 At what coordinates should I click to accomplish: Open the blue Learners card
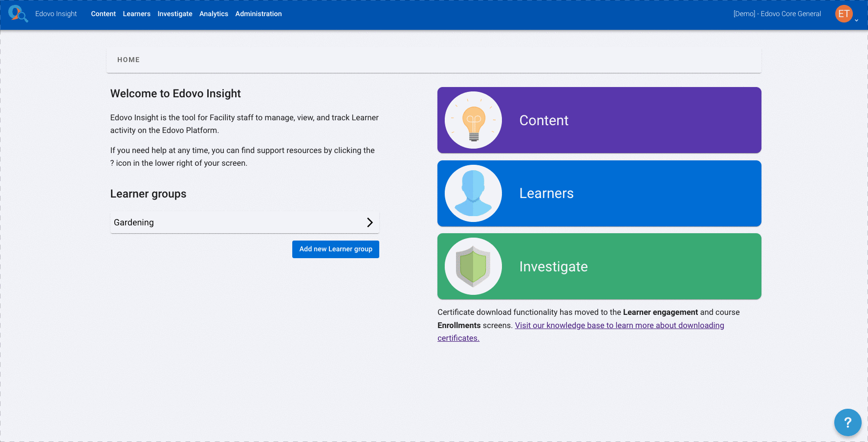click(x=599, y=193)
